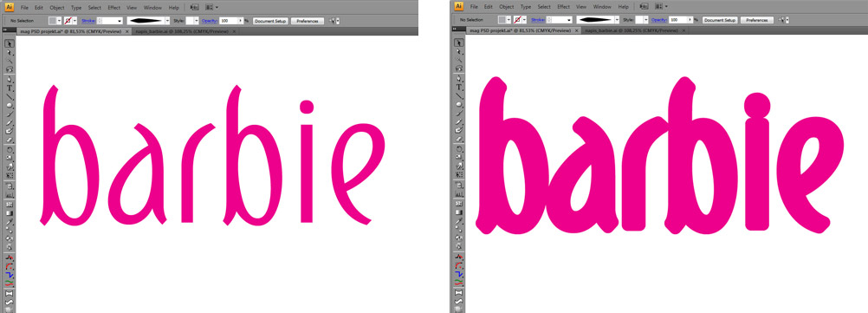The width and height of the screenshot is (868, 313).
Task: Open the Object menu in left window
Action: click(x=57, y=8)
